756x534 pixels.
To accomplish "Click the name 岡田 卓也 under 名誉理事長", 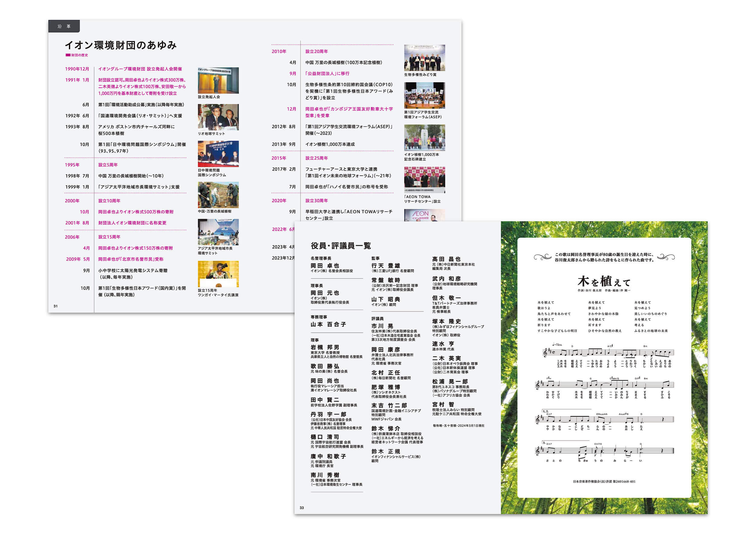I will pyautogui.click(x=325, y=265).
